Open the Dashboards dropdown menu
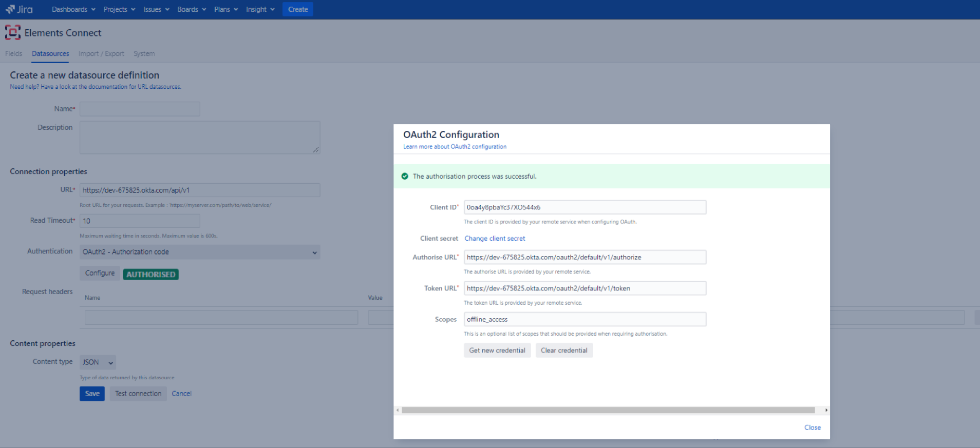 pos(73,9)
